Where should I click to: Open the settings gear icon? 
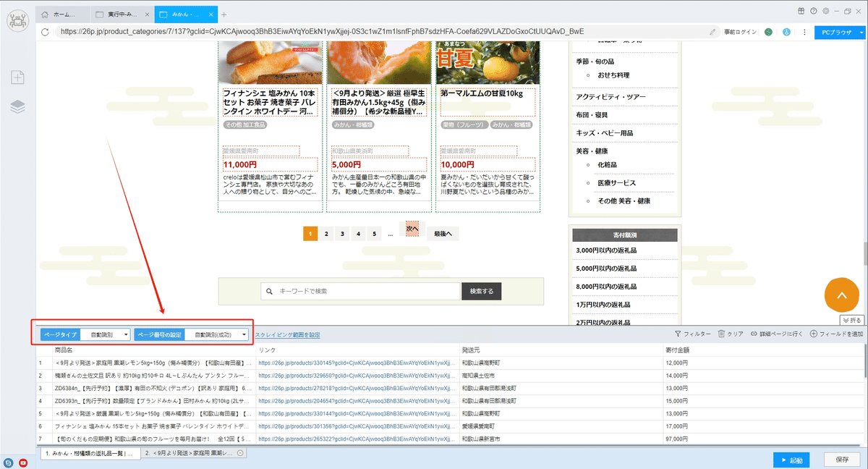[x=825, y=11]
